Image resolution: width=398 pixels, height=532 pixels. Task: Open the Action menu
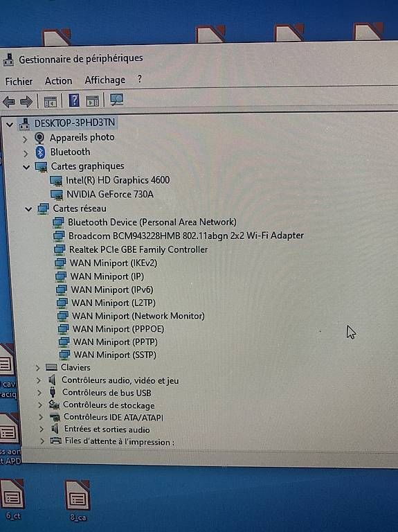point(58,81)
